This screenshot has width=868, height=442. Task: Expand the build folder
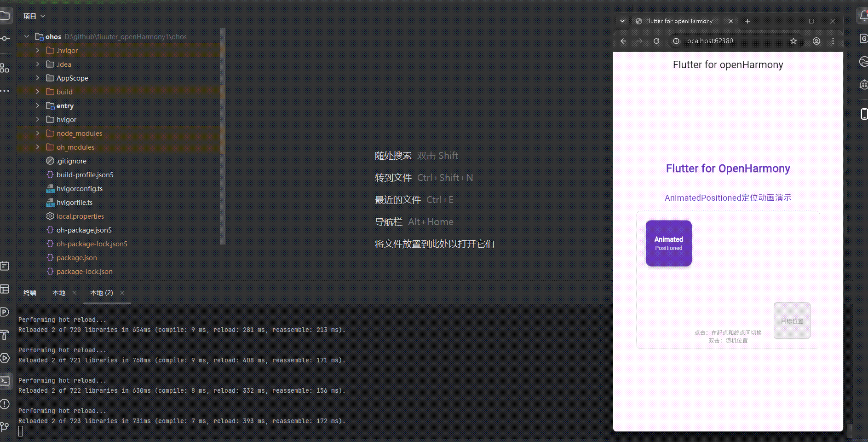tap(38, 92)
